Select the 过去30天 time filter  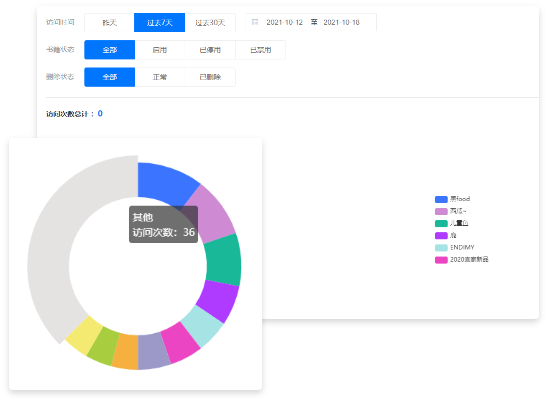pyautogui.click(x=210, y=22)
